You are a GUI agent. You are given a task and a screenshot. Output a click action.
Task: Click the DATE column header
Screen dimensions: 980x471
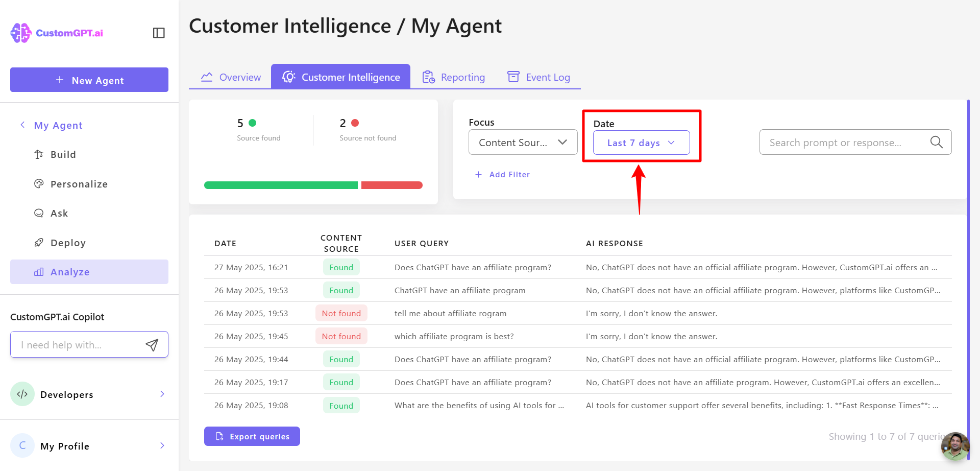click(225, 243)
